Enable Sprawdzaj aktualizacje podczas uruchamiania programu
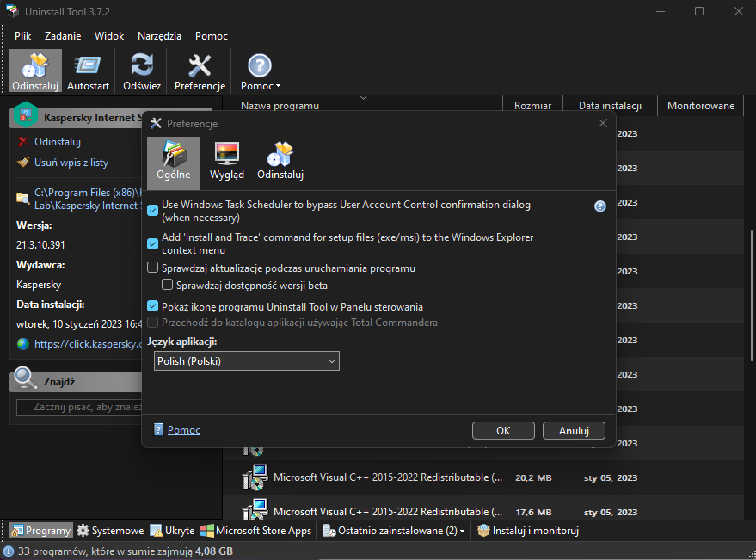This screenshot has height=560, width=756. pyautogui.click(x=152, y=268)
